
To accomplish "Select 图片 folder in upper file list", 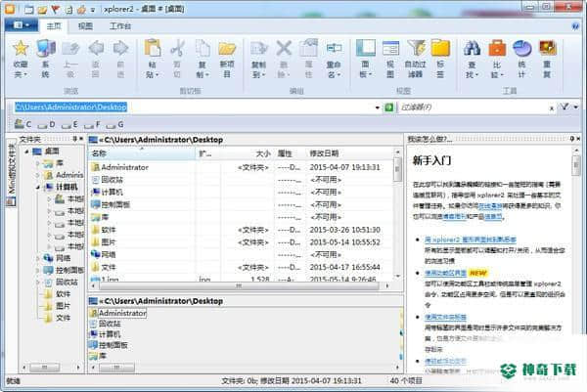I will click(109, 242).
